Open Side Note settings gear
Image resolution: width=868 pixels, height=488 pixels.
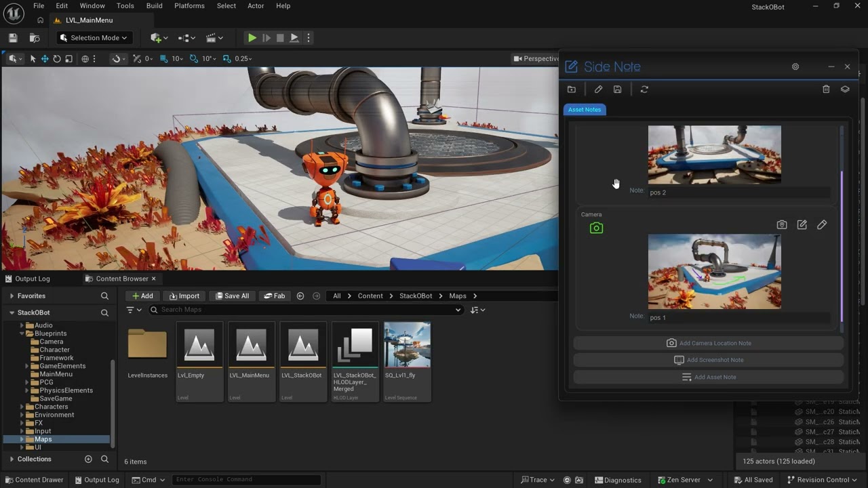[x=795, y=66]
